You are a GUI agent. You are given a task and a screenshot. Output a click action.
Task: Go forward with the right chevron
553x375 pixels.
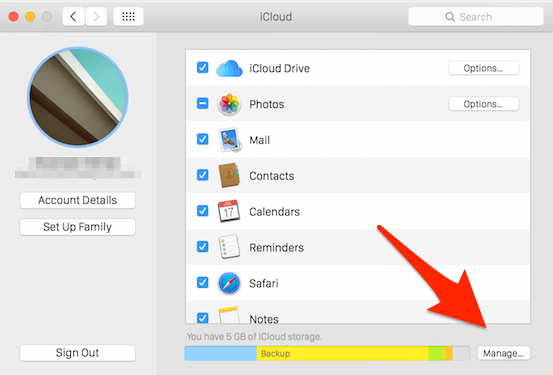click(96, 17)
